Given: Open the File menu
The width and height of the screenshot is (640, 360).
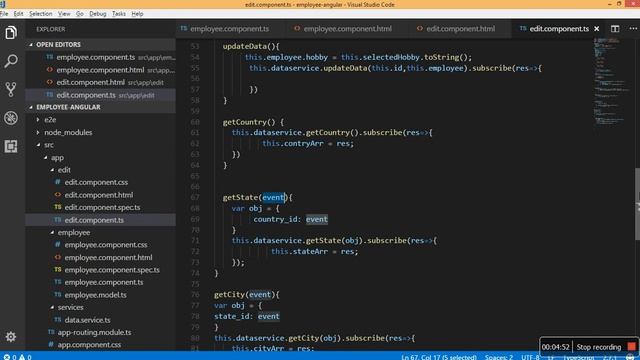Looking at the screenshot, I should click(4, 14).
